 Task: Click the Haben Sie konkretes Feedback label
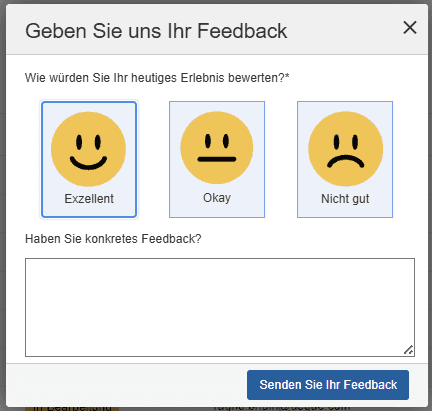pyautogui.click(x=113, y=239)
